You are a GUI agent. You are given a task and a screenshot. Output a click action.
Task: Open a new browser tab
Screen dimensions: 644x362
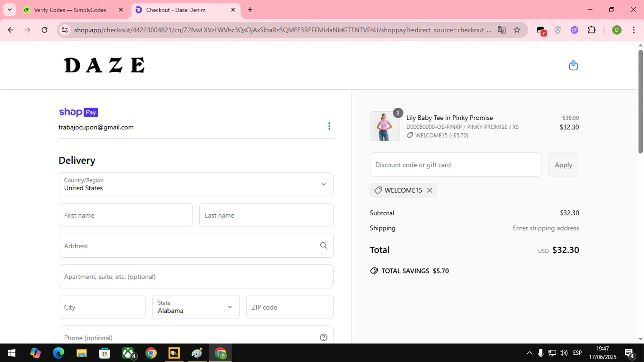click(250, 9)
